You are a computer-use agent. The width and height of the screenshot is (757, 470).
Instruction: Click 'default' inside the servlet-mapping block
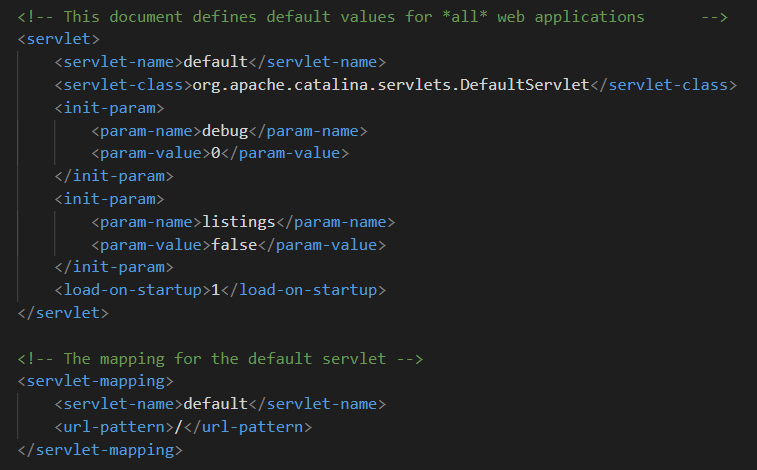click(216, 404)
